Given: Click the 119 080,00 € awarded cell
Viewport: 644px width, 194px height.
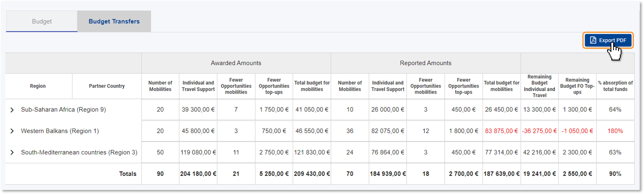Looking at the screenshot, I should click(198, 153).
